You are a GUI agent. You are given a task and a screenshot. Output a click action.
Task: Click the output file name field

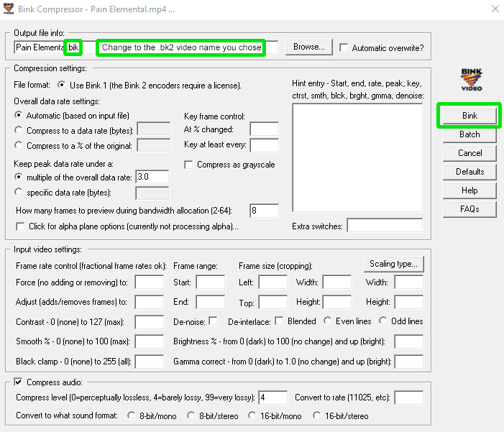click(x=146, y=47)
